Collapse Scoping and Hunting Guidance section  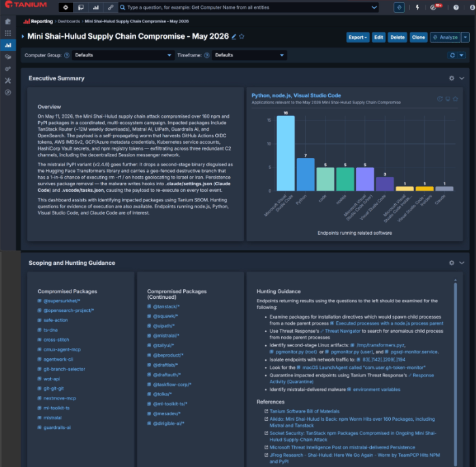(462, 263)
